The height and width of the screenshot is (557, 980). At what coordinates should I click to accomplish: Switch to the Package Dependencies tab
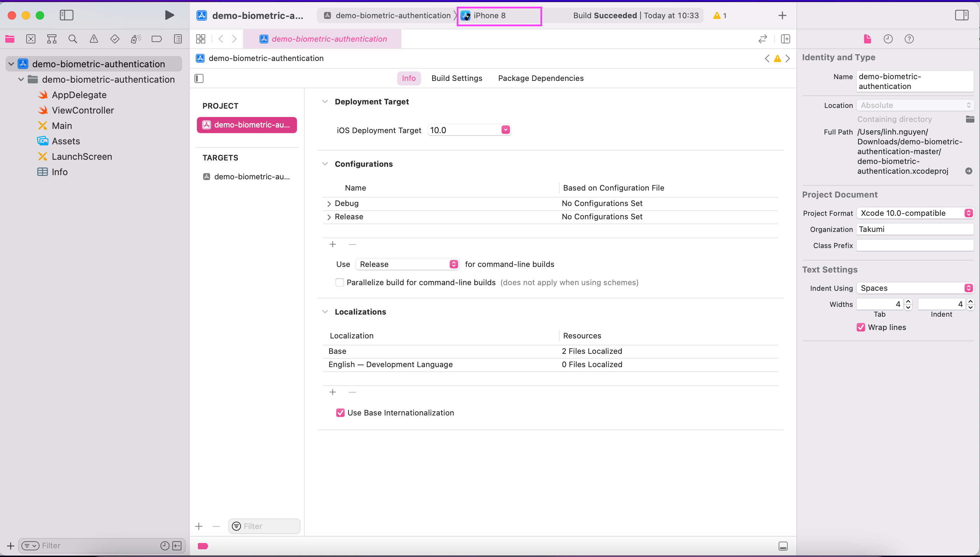540,78
